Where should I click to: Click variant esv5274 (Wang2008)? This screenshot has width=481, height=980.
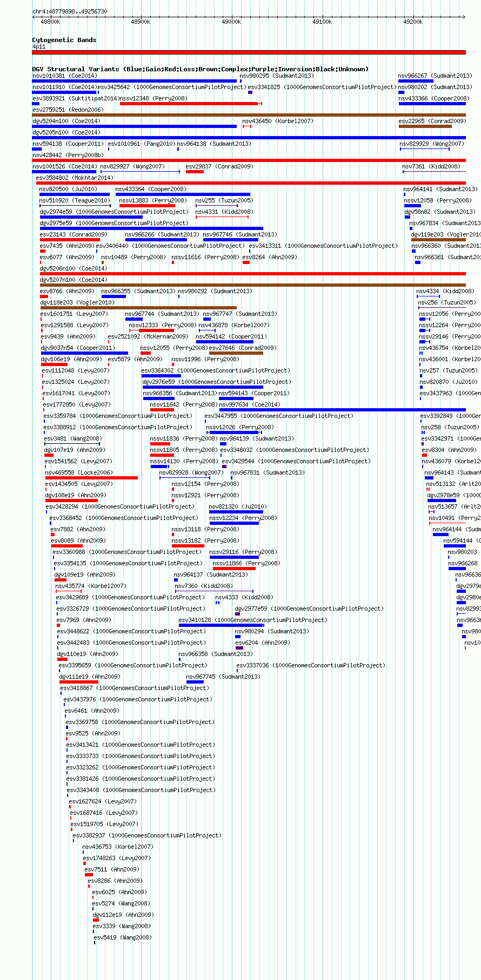tap(121, 903)
